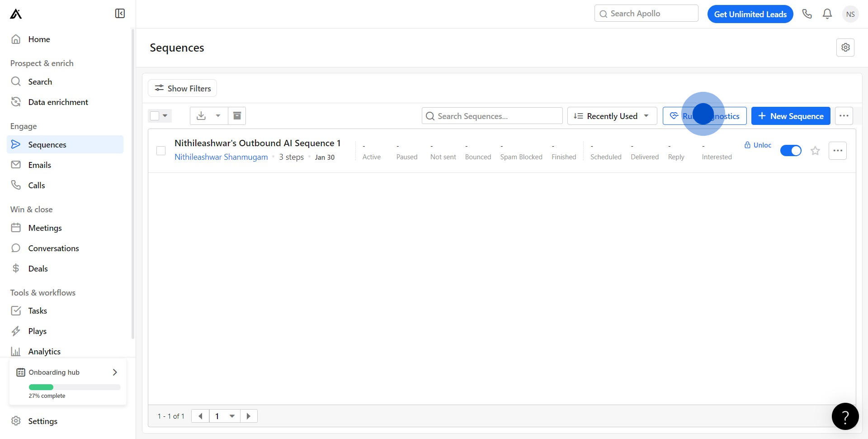
Task: Go to Emails in the sidebar
Action: click(x=40, y=165)
